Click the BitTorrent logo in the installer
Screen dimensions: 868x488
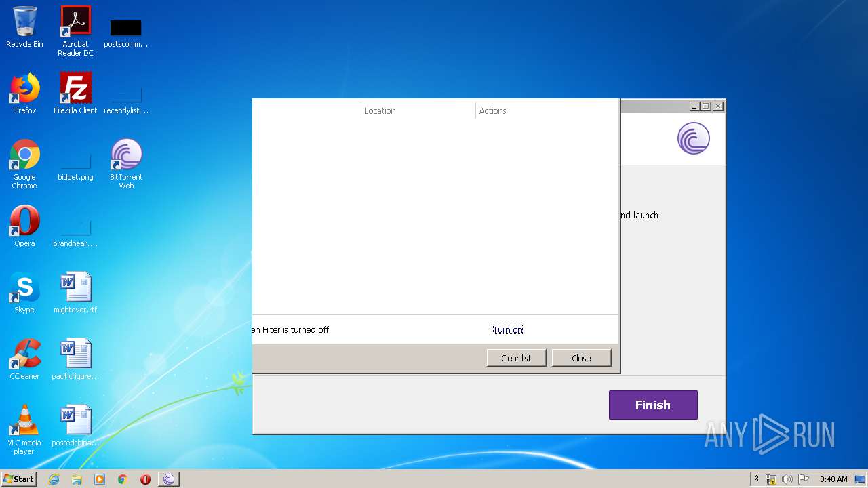(x=693, y=138)
